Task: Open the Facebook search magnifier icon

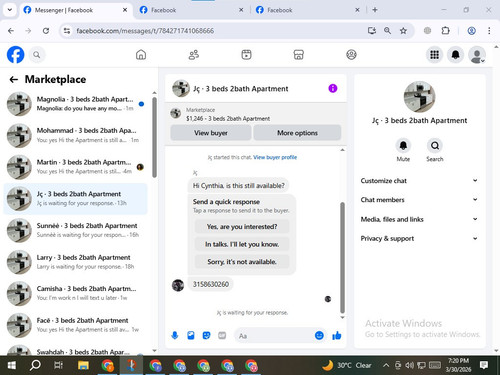Action: [x=37, y=55]
